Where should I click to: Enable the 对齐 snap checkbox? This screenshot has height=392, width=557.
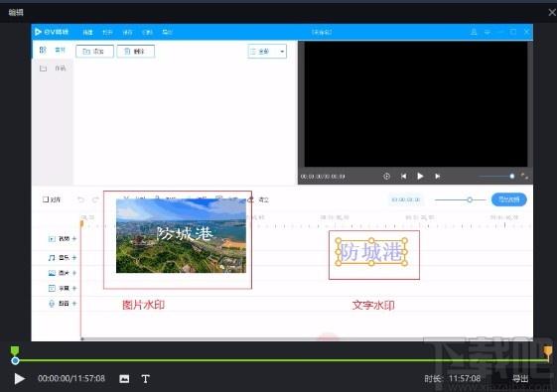click(46, 199)
